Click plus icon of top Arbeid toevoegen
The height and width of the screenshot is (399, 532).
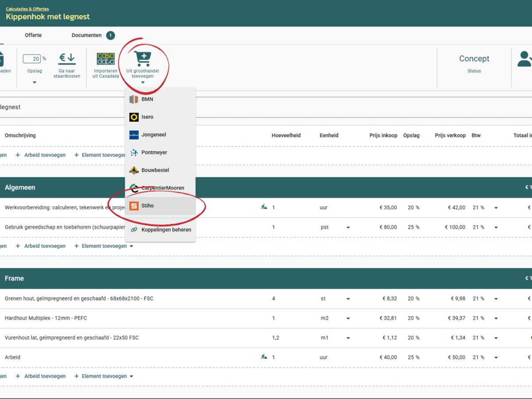point(18,155)
